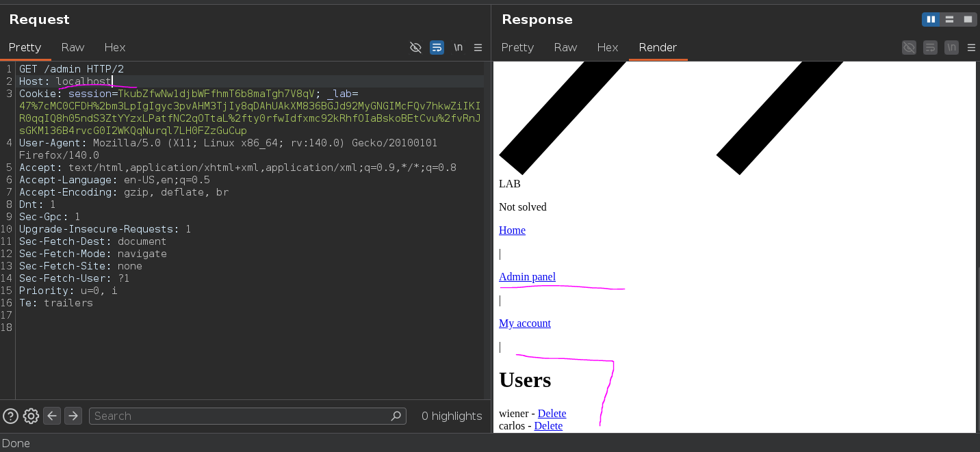The image size is (980, 452).
Task: Click Delete link for carlos
Action: click(548, 426)
